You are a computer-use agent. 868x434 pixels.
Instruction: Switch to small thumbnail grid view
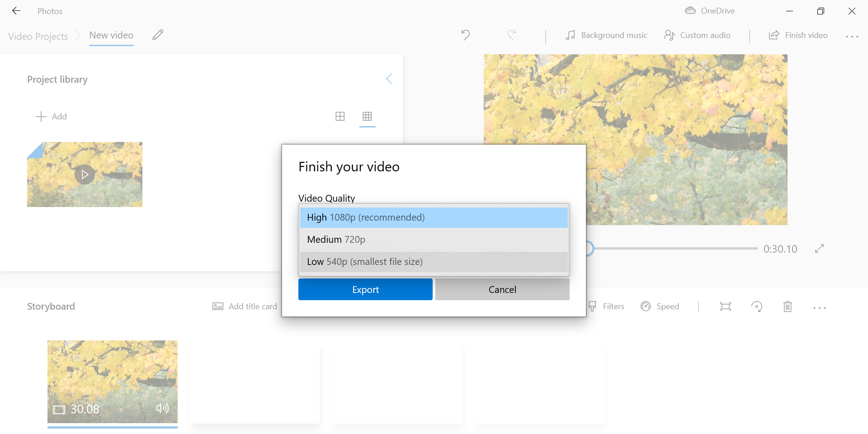coord(367,116)
